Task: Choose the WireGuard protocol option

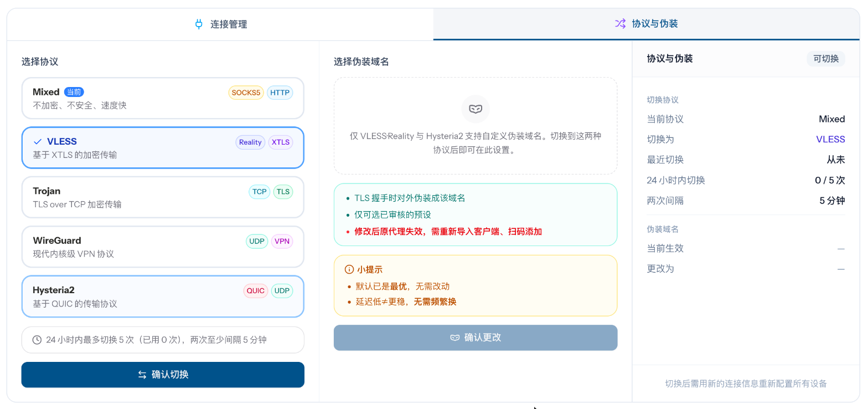Action: tap(163, 247)
